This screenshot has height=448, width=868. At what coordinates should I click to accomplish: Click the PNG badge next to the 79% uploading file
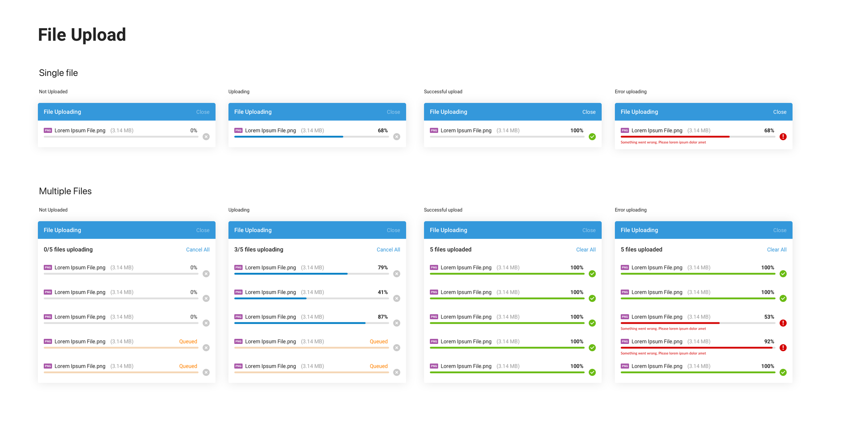[x=239, y=267]
